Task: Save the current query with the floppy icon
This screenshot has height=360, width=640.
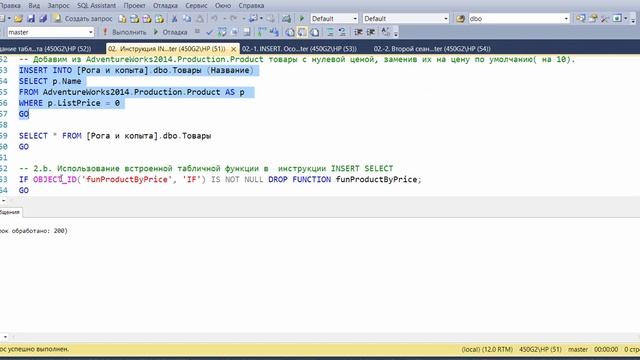Action: pos(31,19)
